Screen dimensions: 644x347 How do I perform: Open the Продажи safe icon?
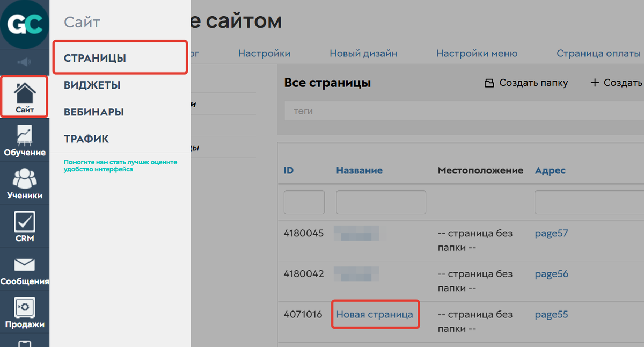pyautogui.click(x=25, y=312)
